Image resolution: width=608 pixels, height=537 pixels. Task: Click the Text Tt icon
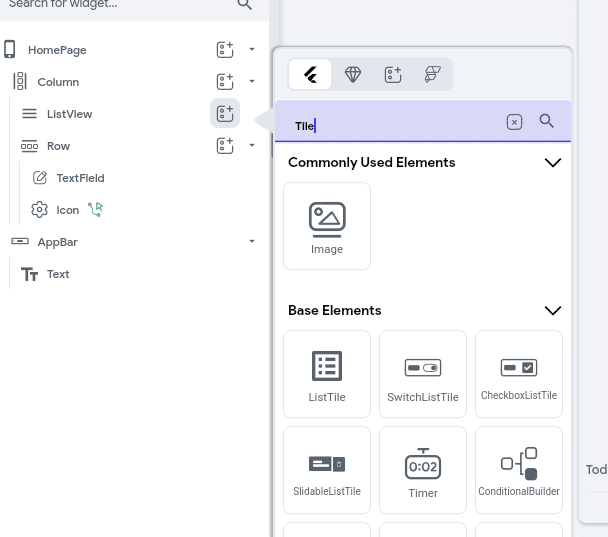pyautogui.click(x=29, y=274)
